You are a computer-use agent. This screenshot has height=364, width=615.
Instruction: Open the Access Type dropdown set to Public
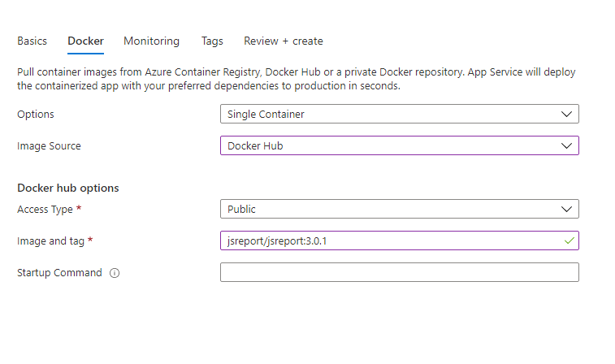pos(399,209)
